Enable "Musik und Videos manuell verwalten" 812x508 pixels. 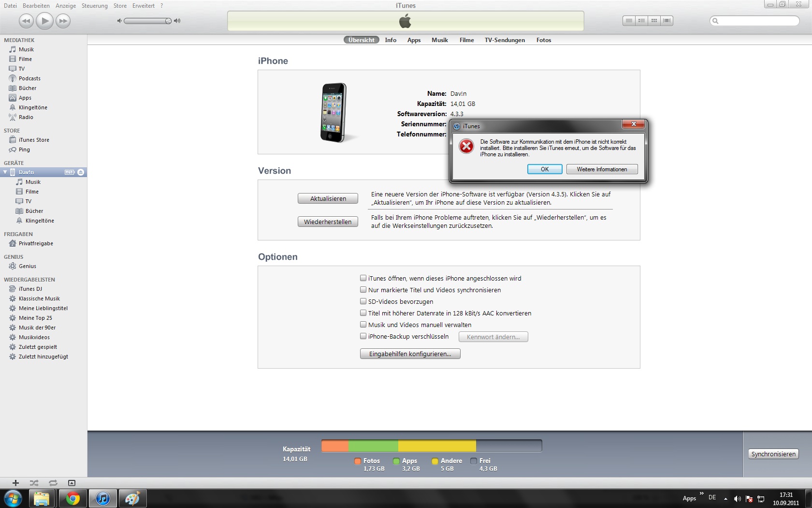363,325
